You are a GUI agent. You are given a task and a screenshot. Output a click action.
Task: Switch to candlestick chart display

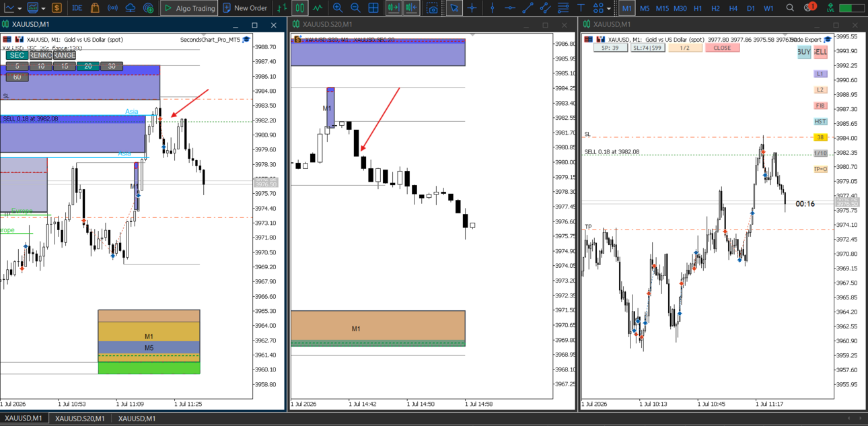click(x=300, y=8)
